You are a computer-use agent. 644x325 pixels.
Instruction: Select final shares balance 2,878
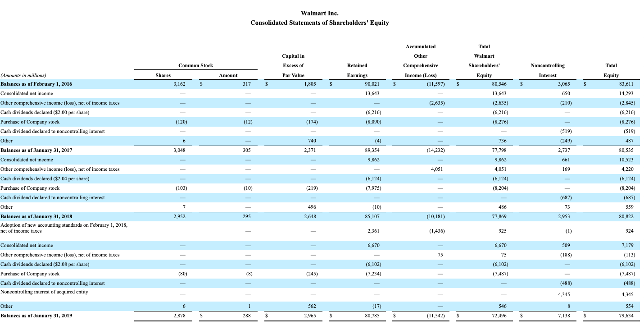pos(179,316)
